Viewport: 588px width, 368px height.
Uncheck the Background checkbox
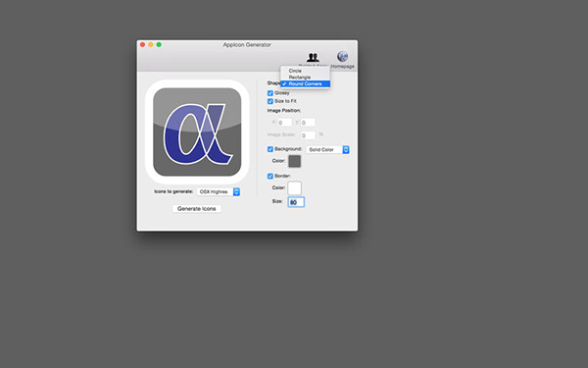click(x=270, y=149)
